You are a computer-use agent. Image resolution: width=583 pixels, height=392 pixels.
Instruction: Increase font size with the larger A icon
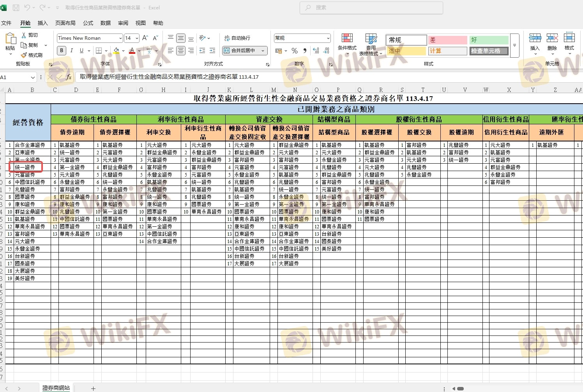[145, 38]
